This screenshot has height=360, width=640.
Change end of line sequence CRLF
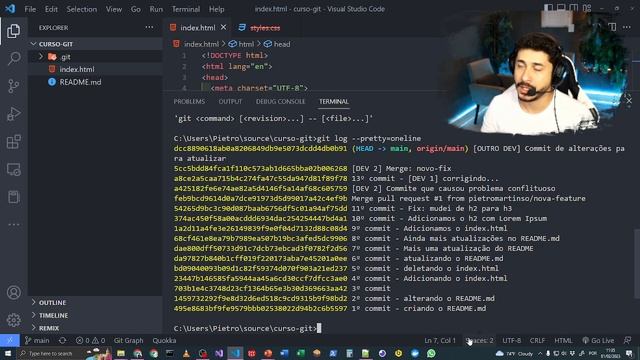pyautogui.click(x=537, y=340)
